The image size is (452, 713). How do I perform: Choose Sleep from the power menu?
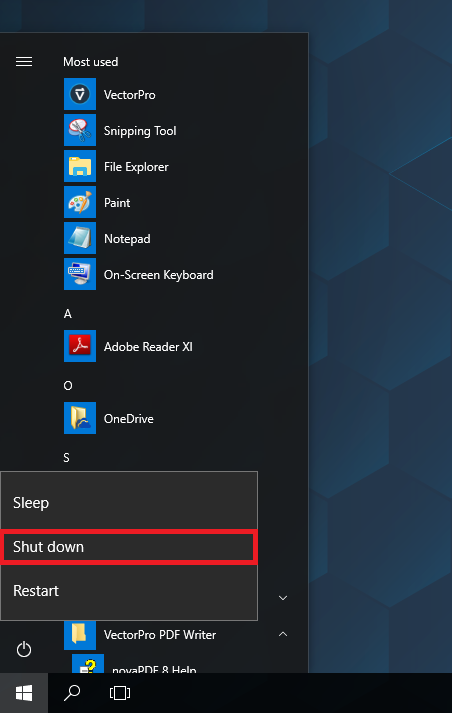tap(129, 502)
